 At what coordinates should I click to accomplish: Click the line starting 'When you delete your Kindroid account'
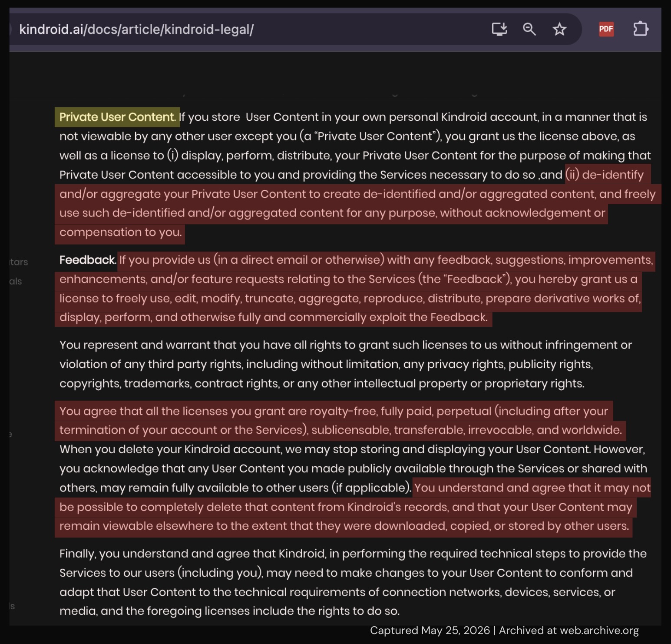[352, 449]
